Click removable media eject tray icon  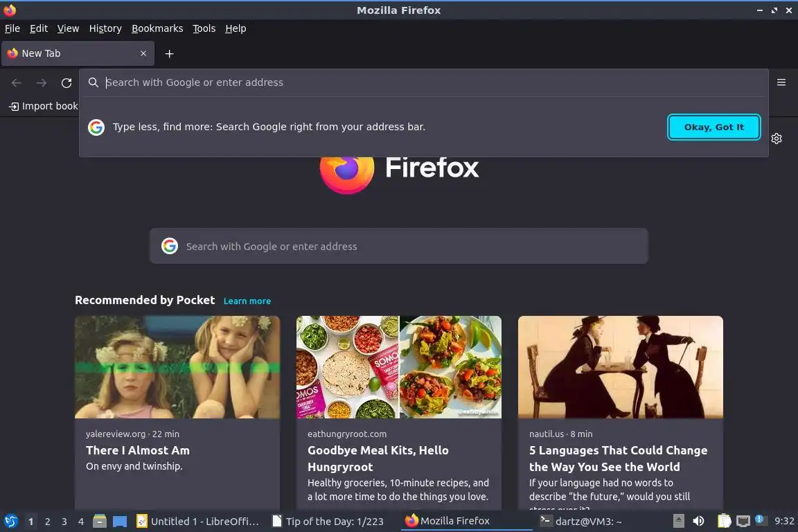click(678, 521)
